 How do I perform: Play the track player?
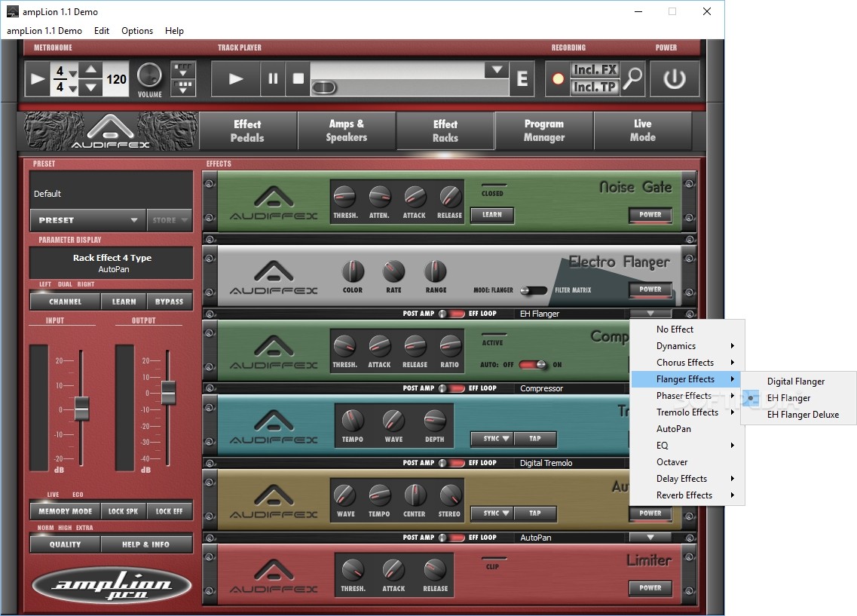(x=236, y=79)
